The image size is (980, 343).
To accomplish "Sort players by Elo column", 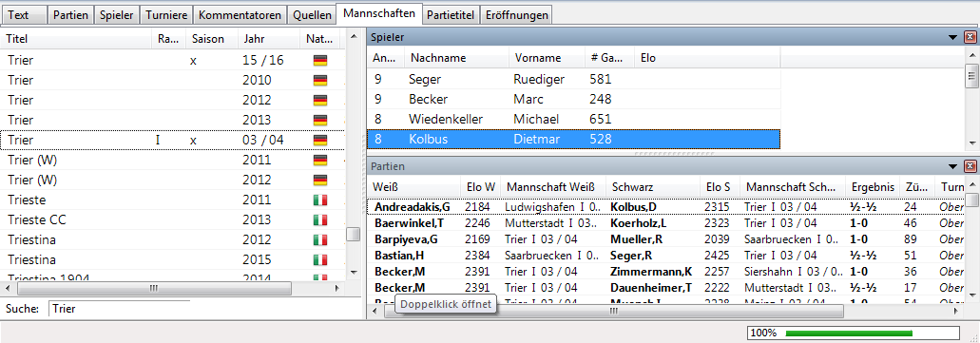I will (707, 58).
